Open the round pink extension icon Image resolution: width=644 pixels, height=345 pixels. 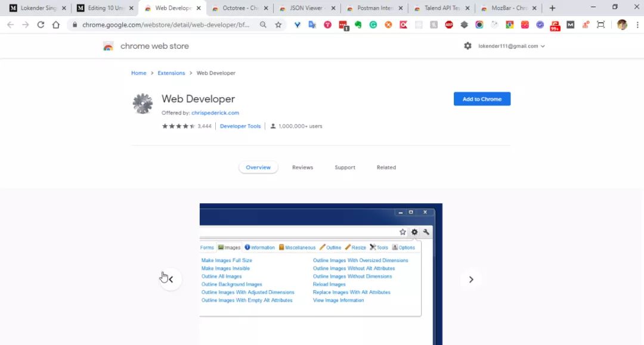pyautogui.click(x=327, y=24)
